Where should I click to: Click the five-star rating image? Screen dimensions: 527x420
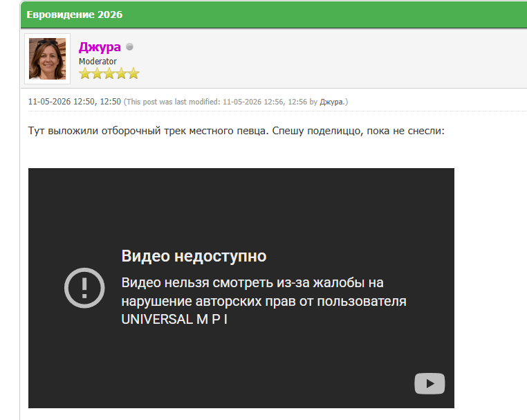109,73
